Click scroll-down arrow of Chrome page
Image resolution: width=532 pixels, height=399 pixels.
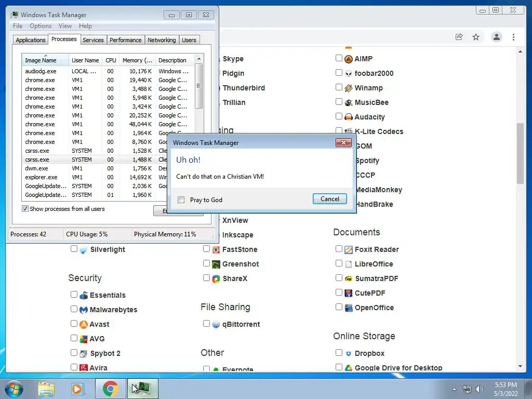point(520,366)
